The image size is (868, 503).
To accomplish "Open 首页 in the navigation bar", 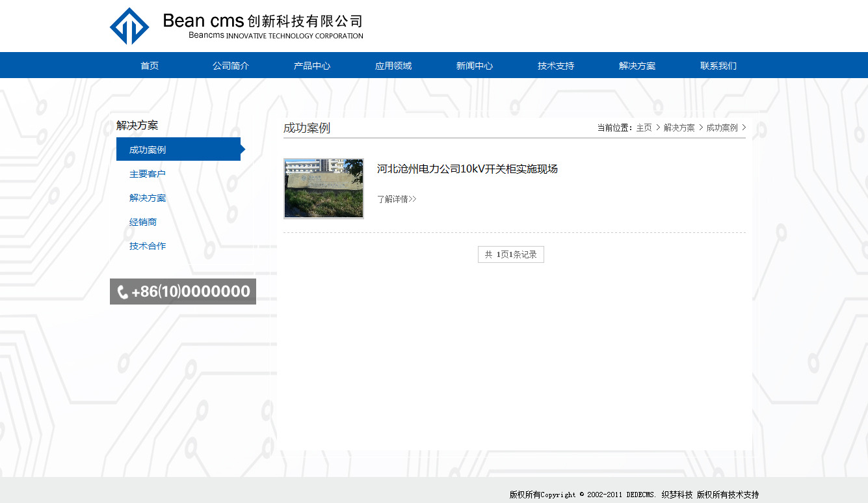I will coord(150,66).
